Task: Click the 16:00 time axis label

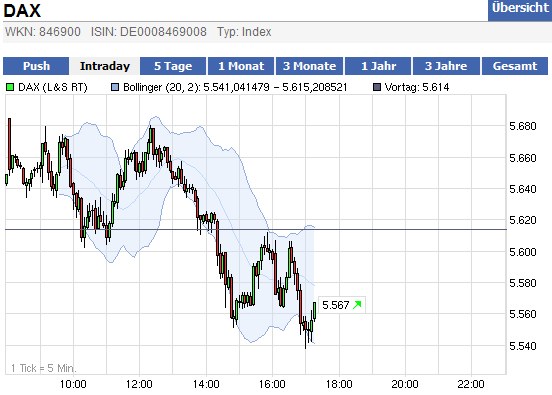Action: point(272,384)
